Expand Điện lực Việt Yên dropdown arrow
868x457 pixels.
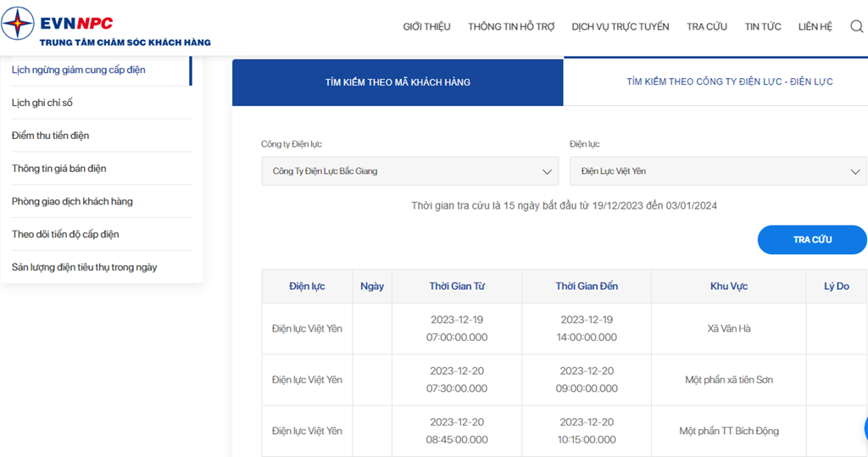coord(855,172)
